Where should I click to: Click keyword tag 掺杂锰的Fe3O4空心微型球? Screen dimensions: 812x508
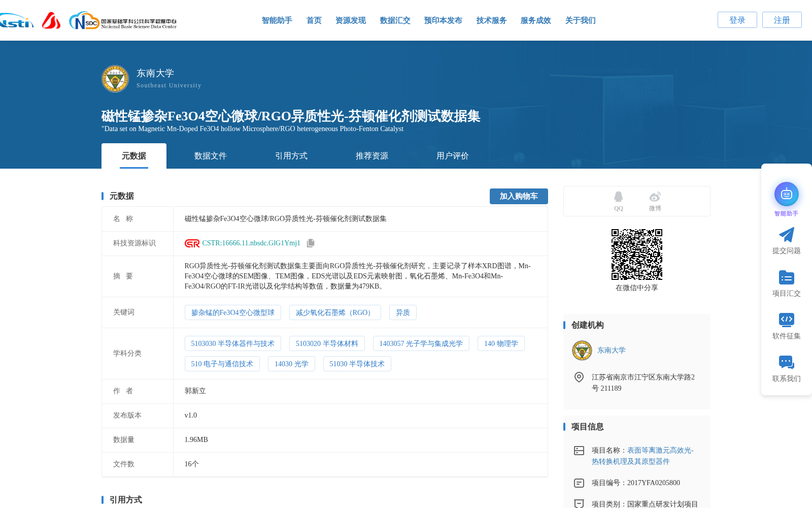point(233,312)
